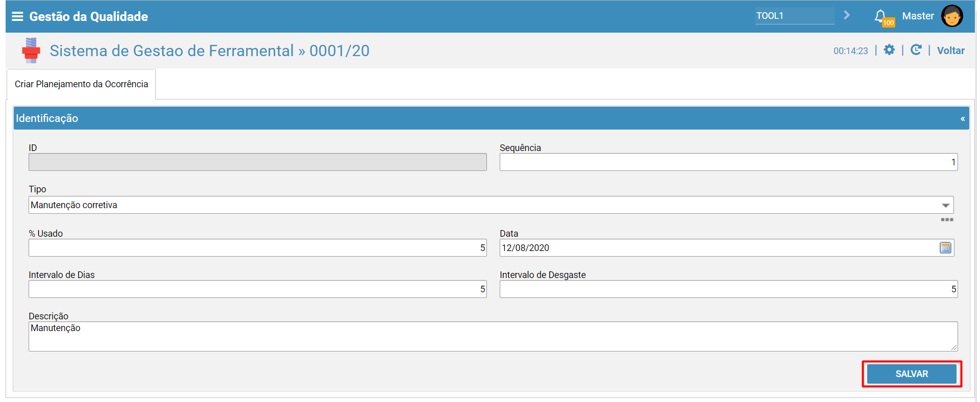Click the TOOL1 search field
The width and height of the screenshot is (980, 402).
coord(795,16)
